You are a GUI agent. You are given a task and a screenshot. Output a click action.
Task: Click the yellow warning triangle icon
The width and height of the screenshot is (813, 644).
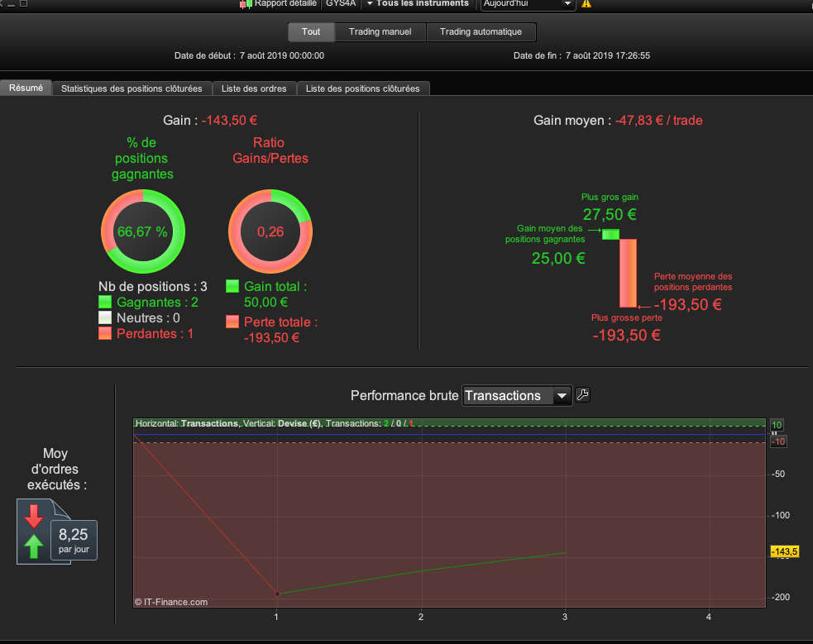(586, 3)
